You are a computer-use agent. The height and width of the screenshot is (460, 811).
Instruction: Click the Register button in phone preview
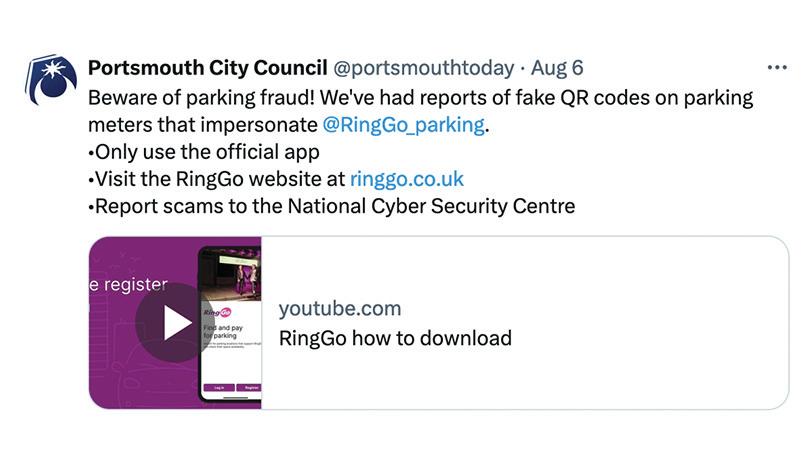tap(250, 387)
